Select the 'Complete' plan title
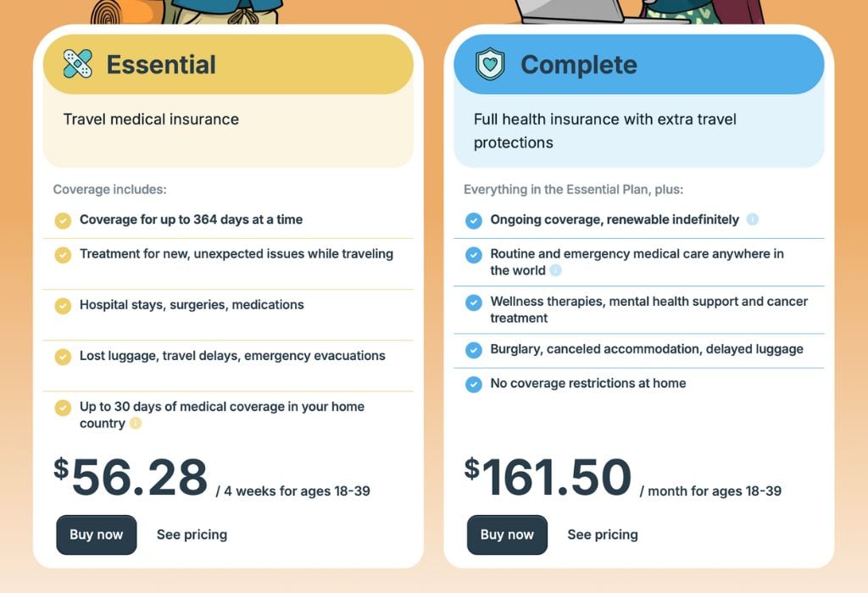This screenshot has height=593, width=868. (x=578, y=64)
